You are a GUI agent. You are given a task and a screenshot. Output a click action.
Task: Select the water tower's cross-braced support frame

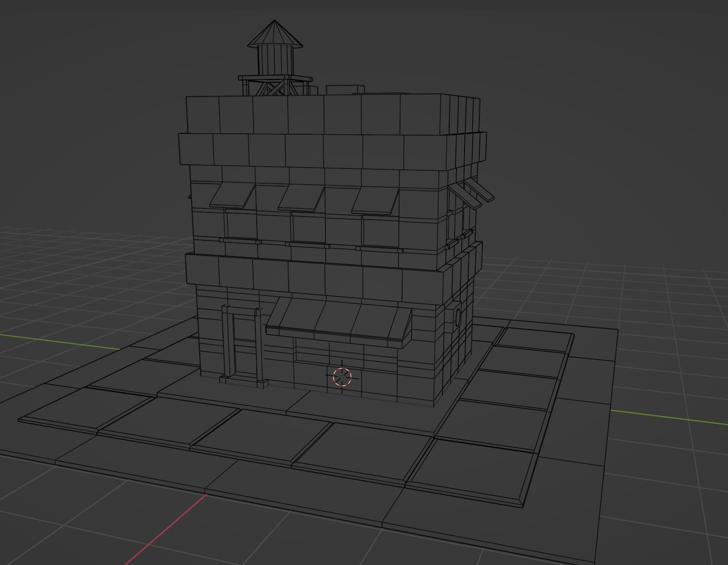point(275,86)
